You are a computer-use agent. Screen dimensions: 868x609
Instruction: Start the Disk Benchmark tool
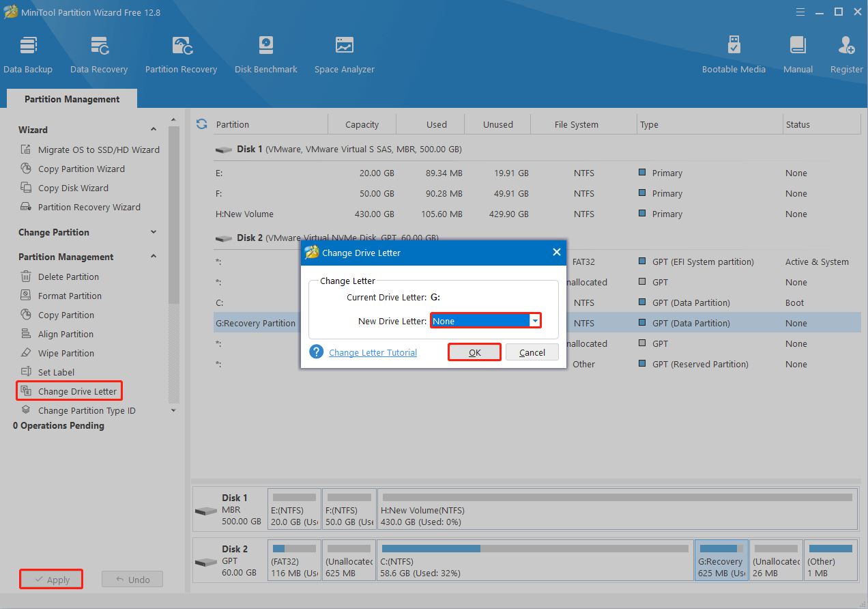tap(266, 55)
